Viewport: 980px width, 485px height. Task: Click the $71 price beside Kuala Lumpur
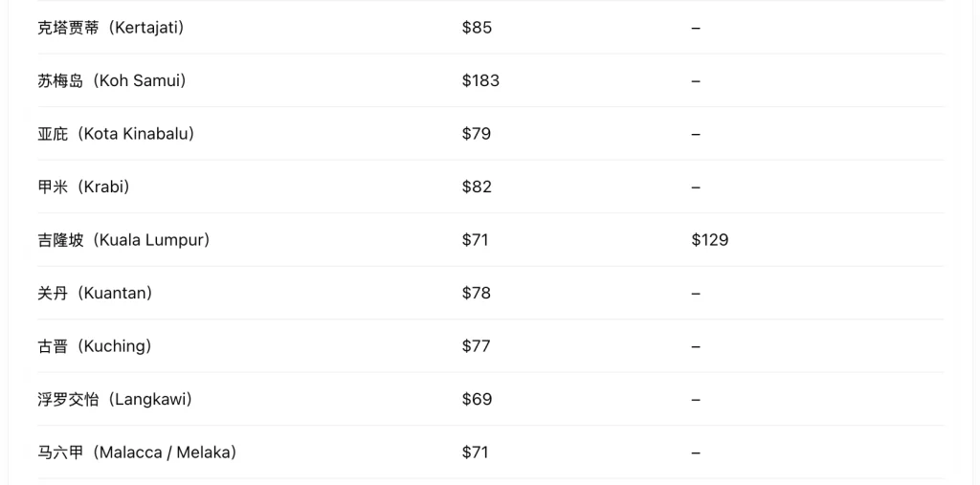coord(475,240)
